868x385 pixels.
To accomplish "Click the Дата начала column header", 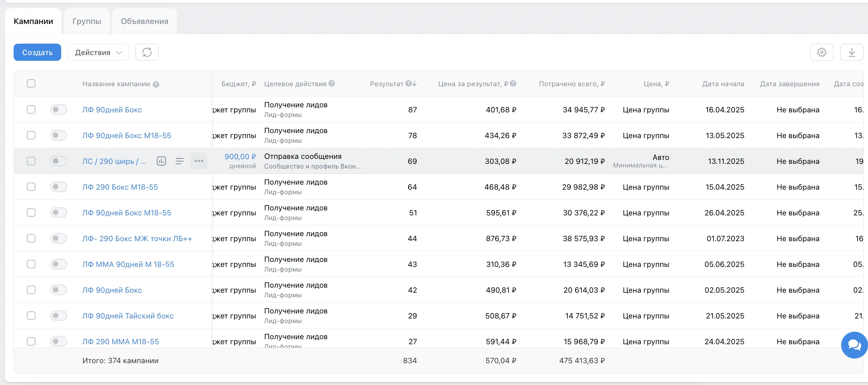I will pos(723,84).
